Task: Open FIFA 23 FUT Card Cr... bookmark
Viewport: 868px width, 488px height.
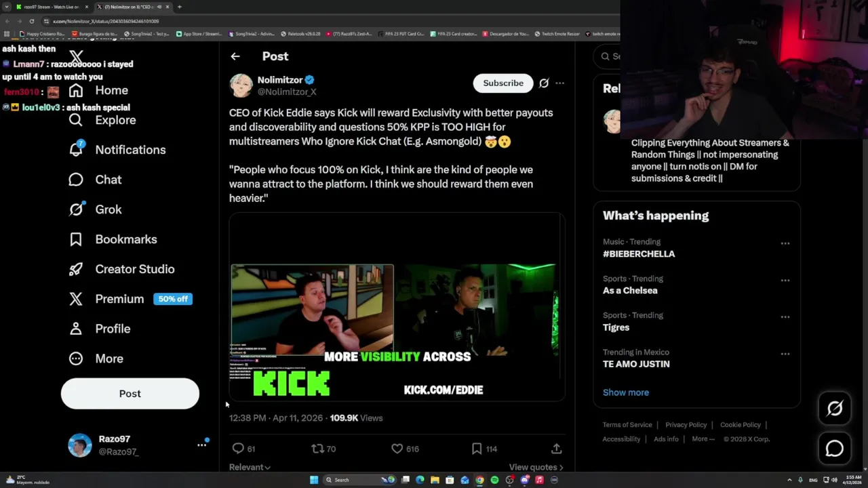Action: pyautogui.click(x=401, y=33)
